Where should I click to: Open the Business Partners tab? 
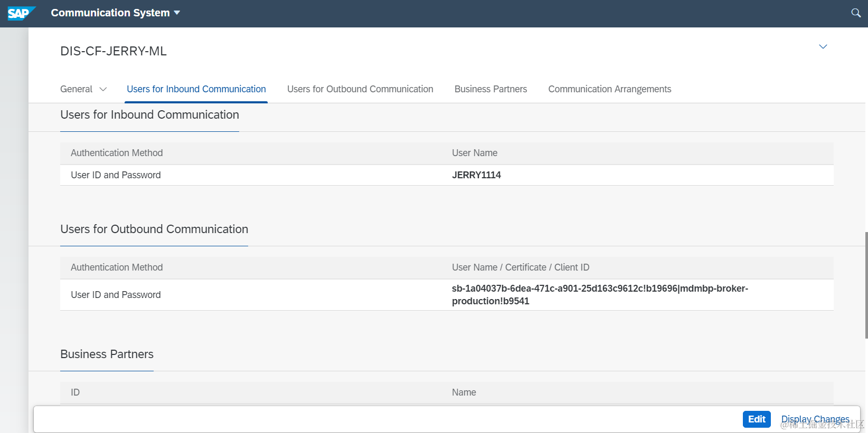click(490, 89)
